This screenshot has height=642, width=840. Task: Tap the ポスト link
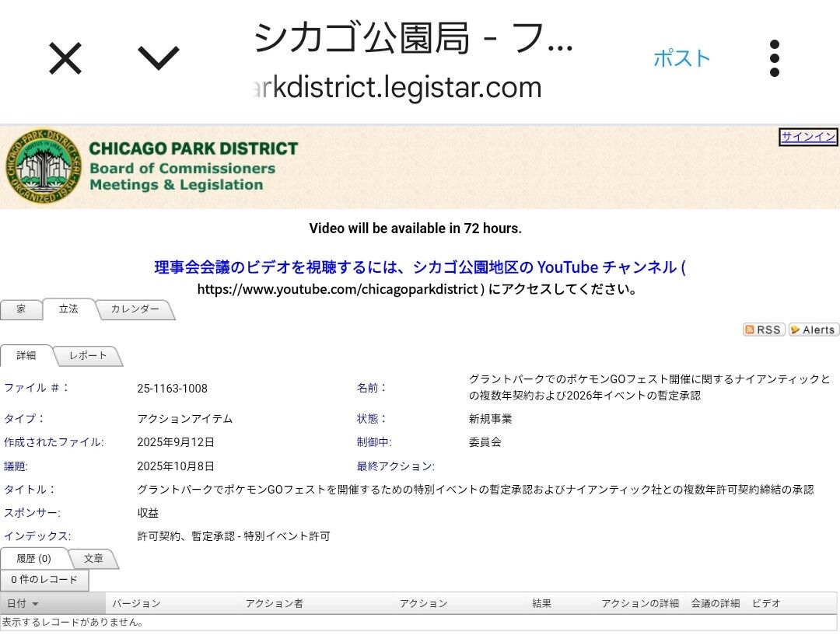[681, 58]
